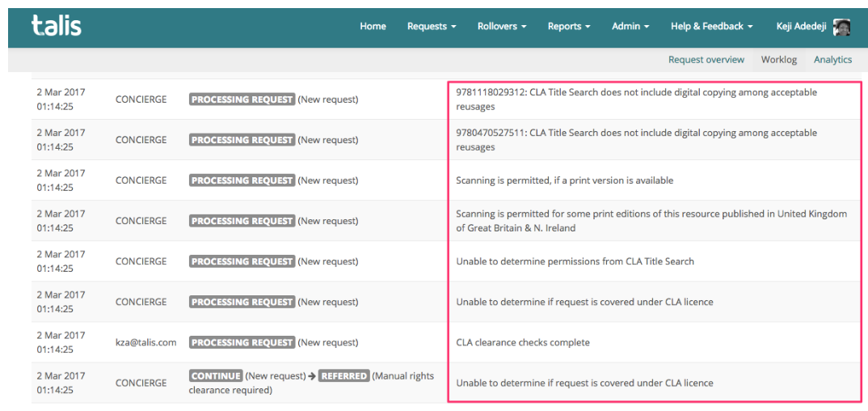Open Help & Feedback menu

(x=712, y=26)
